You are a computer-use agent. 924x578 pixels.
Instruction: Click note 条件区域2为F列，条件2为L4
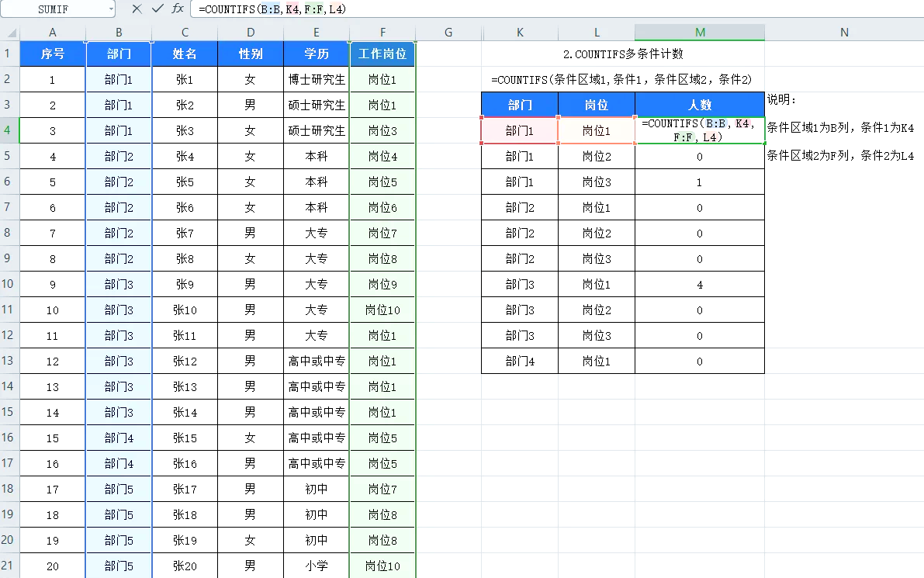coord(840,155)
